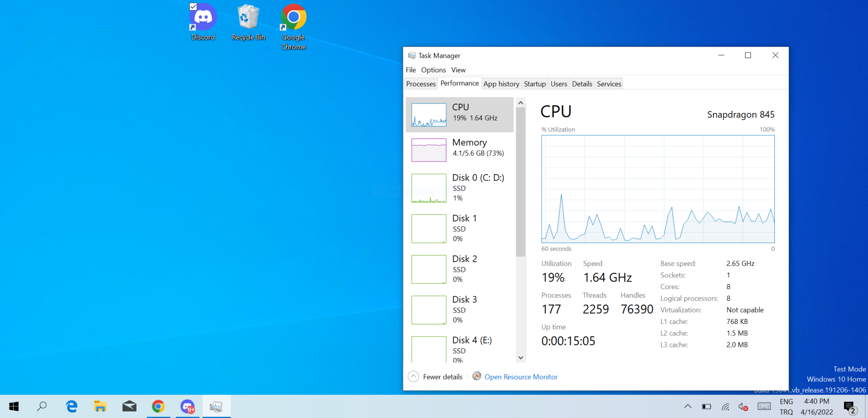Click the muted volume tray icon
Screen dimensions: 868x418
click(x=743, y=406)
